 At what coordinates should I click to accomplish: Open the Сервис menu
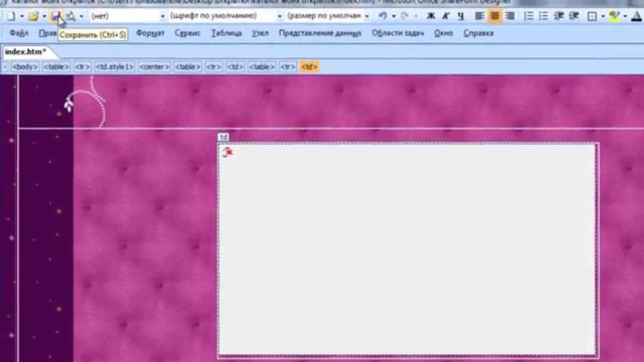188,33
